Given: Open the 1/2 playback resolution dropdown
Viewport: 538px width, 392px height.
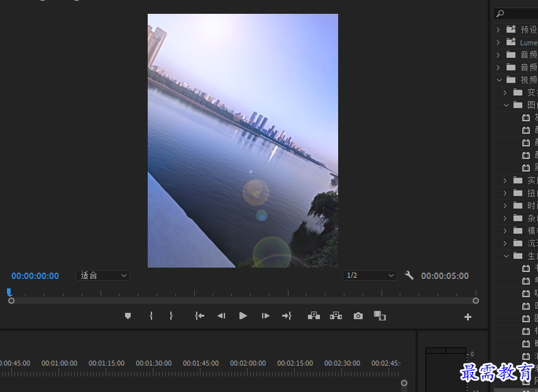Looking at the screenshot, I should click(x=370, y=275).
